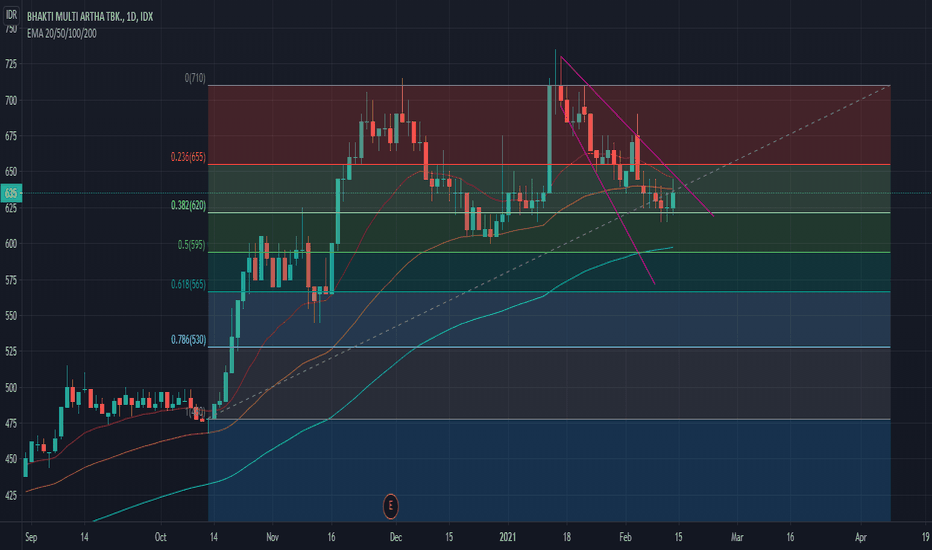Select the Fibonacci label 0(710)
The width and height of the screenshot is (932, 550).
tap(195, 78)
